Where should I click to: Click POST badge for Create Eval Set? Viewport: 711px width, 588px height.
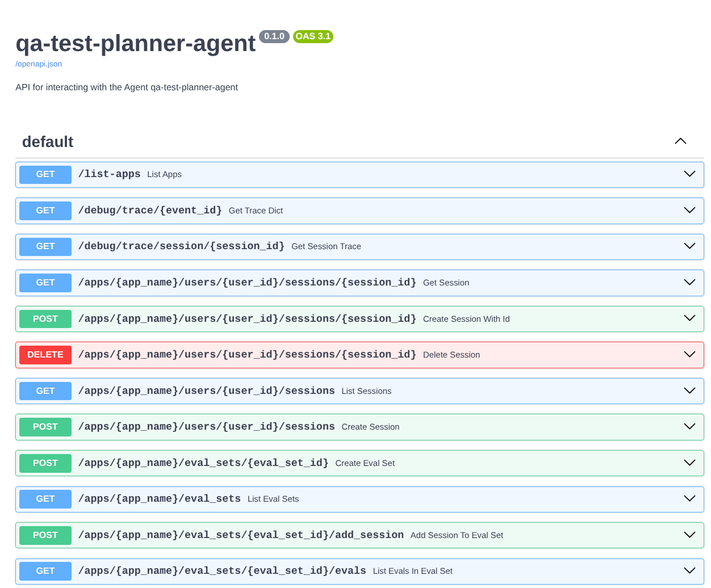45,463
